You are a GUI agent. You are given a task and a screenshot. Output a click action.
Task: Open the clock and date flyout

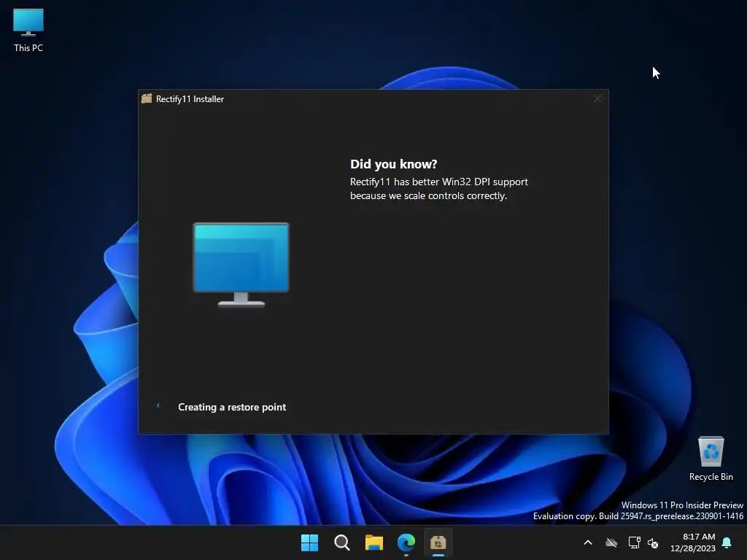(693, 542)
